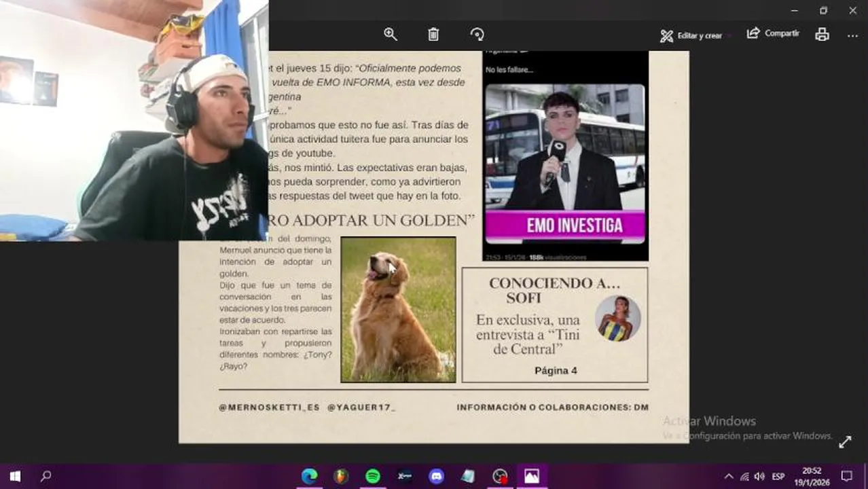868x489 pixels.
Task: Select the Photos app taskbar icon
Action: 532,476
